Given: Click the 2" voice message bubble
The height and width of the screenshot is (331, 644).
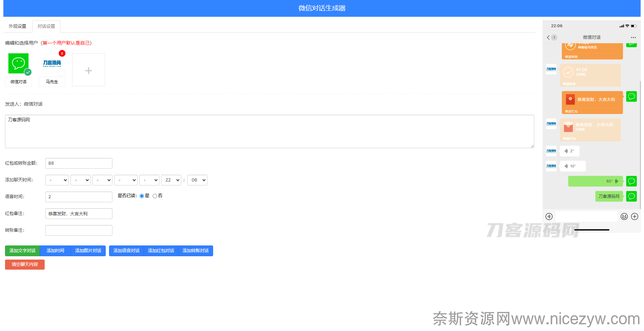Looking at the screenshot, I should (569, 151).
